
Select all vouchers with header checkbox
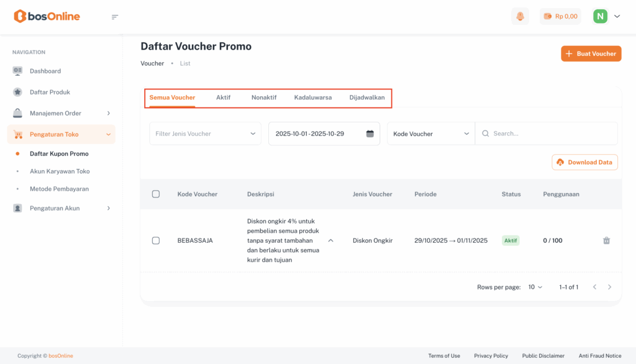(156, 194)
